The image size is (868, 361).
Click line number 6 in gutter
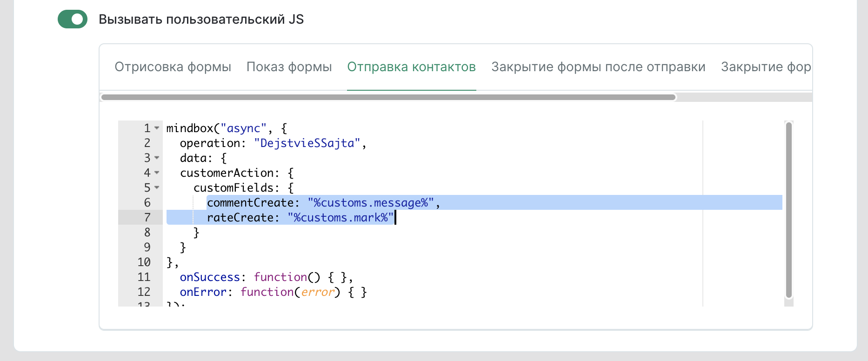point(147,202)
